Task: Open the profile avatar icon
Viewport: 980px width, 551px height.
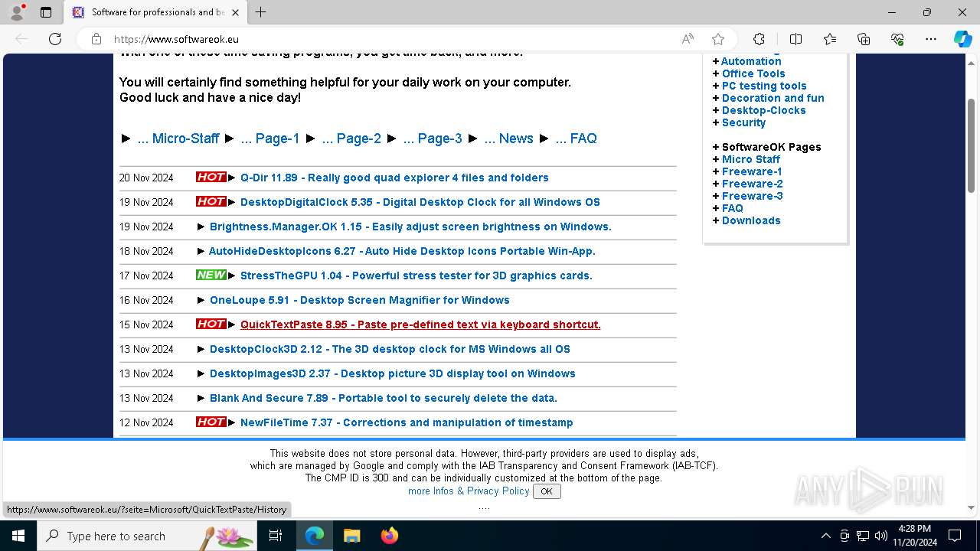Action: tap(17, 12)
